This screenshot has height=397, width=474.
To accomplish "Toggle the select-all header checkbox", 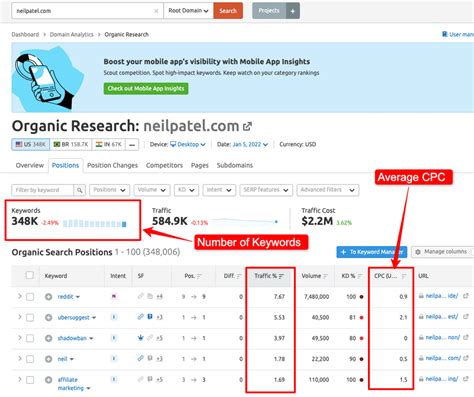I will [x=30, y=275].
